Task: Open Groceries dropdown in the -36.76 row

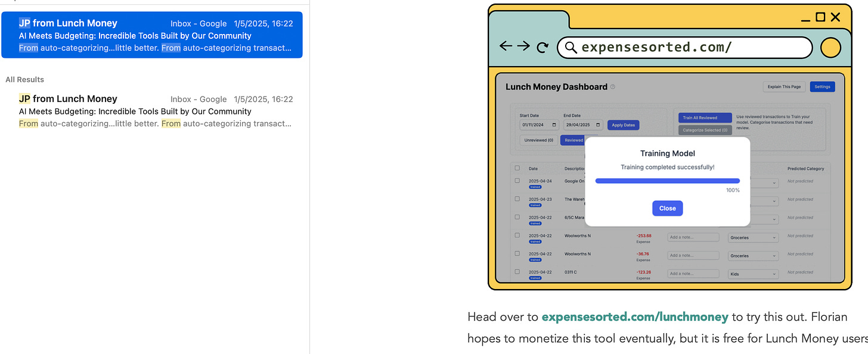Action: point(753,256)
